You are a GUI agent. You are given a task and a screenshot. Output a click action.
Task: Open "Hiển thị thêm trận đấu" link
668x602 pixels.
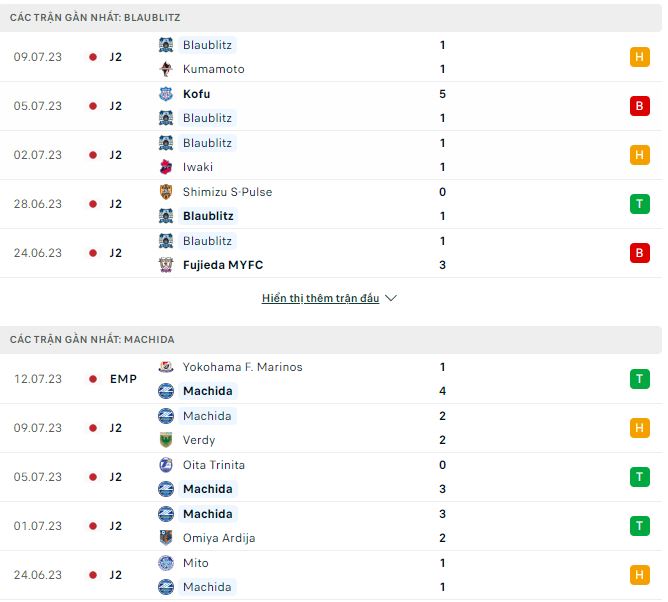tap(320, 299)
